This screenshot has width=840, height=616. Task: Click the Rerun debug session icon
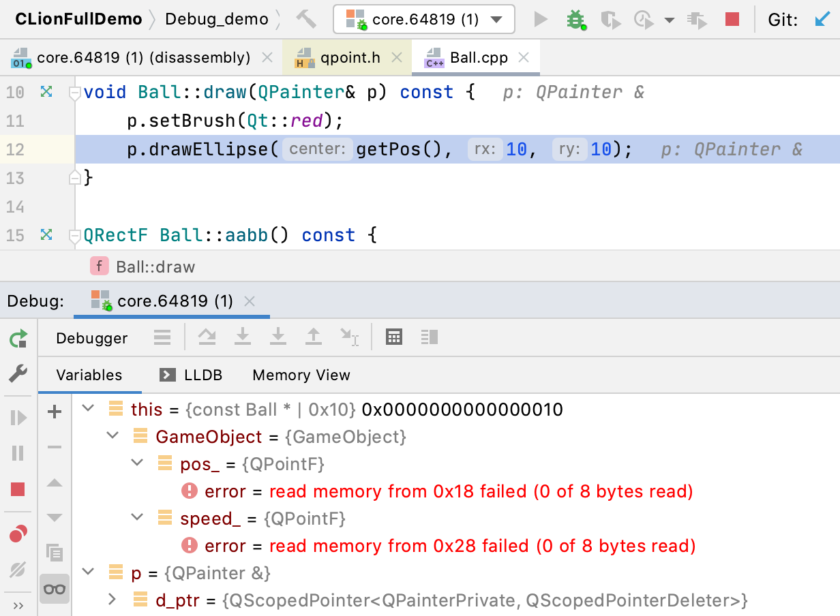(x=18, y=339)
